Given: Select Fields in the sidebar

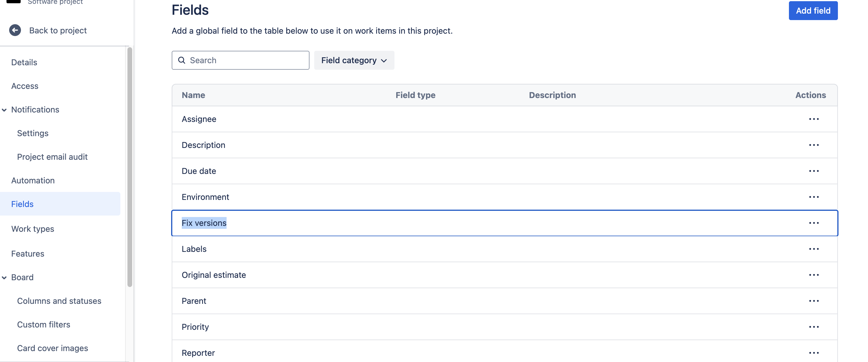Looking at the screenshot, I should click(60, 204).
